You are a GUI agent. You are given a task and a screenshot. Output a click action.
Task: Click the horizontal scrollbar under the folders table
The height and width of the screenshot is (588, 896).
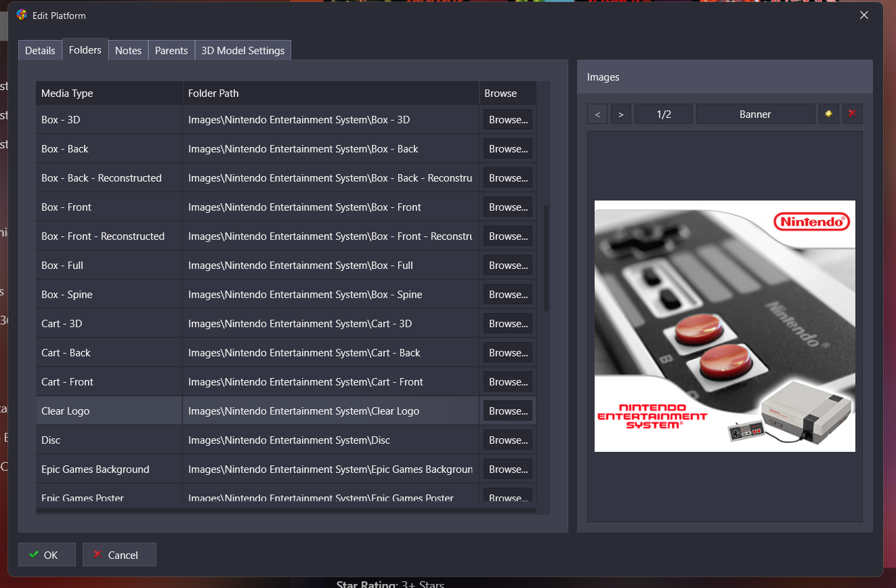pos(286,510)
